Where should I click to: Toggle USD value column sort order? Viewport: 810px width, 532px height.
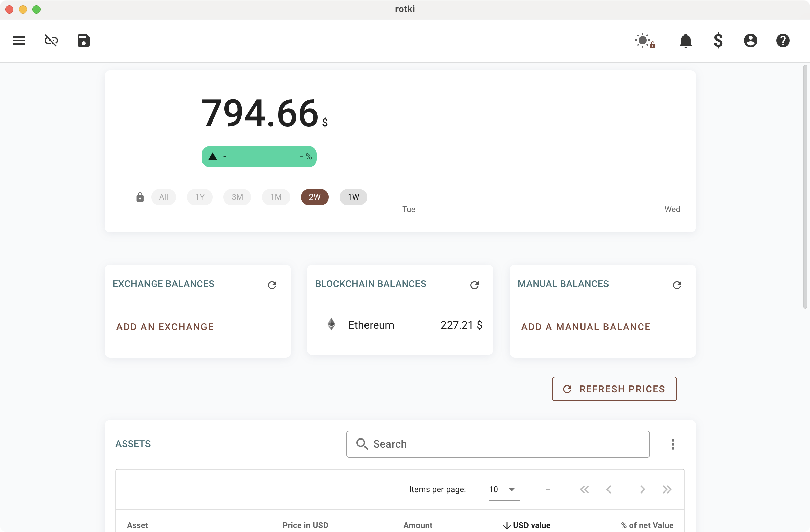click(x=526, y=525)
